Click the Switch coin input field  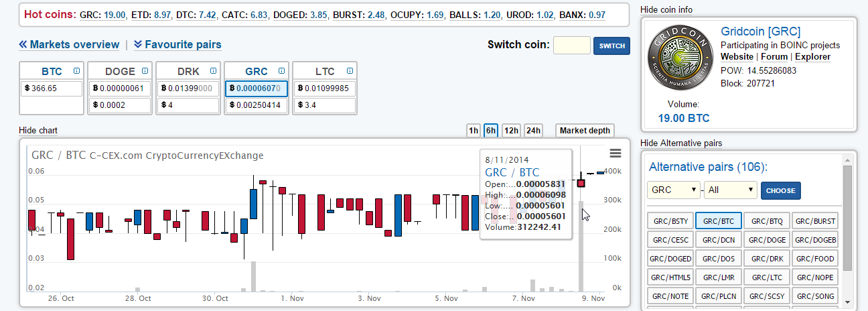pyautogui.click(x=572, y=46)
